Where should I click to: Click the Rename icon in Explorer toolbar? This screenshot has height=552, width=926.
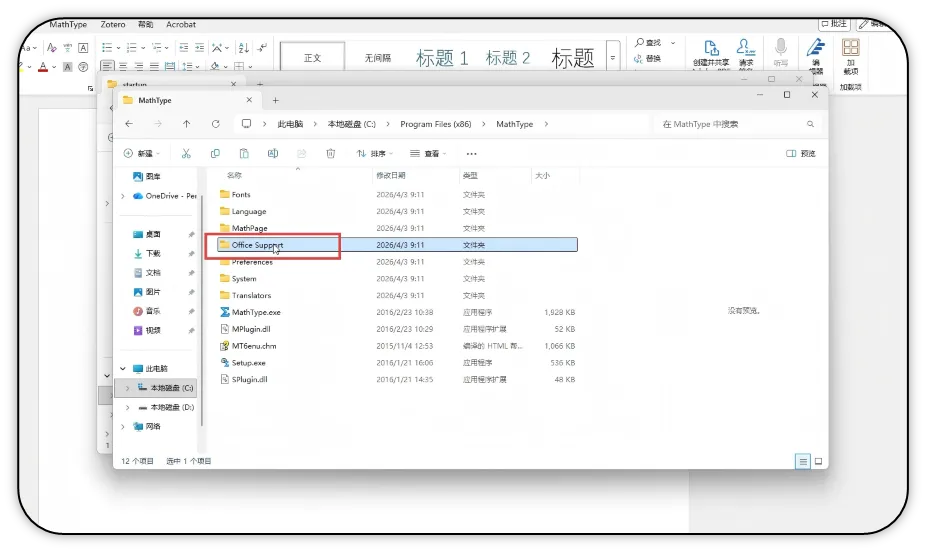[x=273, y=153]
